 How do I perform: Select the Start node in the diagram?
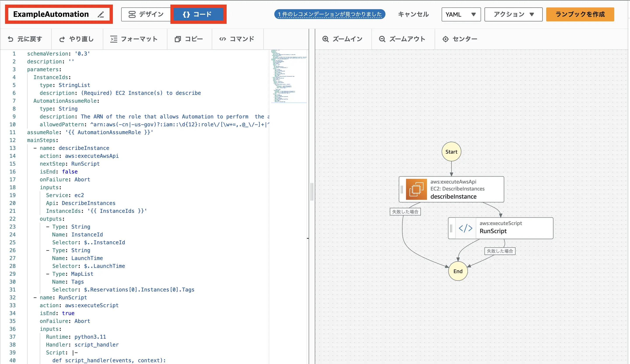451,152
